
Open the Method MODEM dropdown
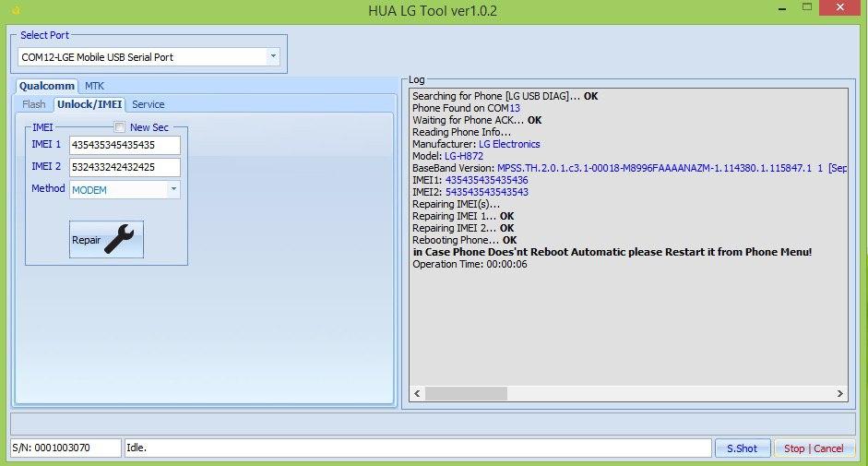tap(125, 190)
